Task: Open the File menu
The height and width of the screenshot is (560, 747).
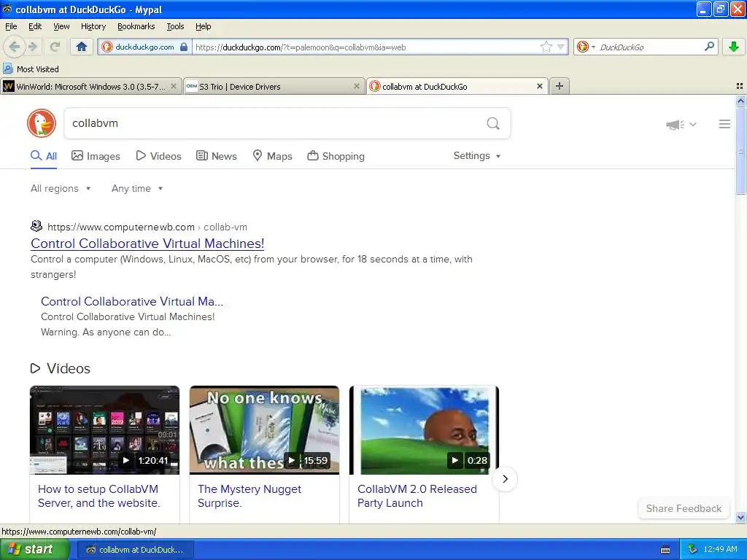Action: click(11, 26)
